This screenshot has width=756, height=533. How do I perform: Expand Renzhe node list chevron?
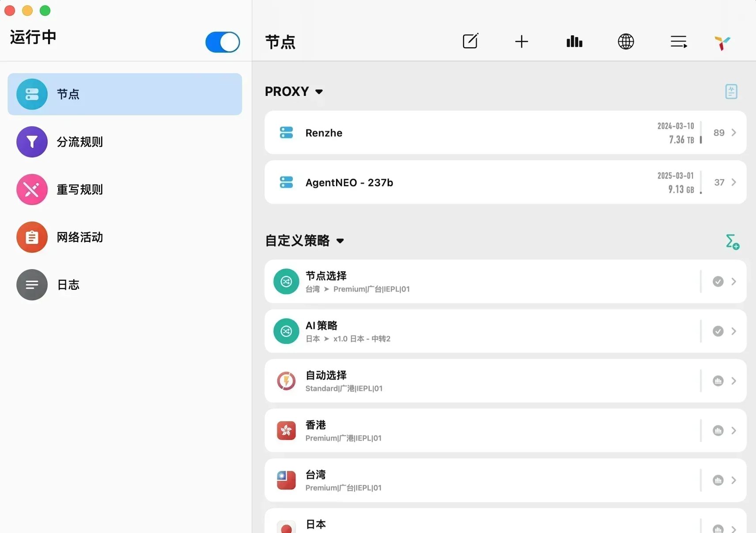point(733,133)
